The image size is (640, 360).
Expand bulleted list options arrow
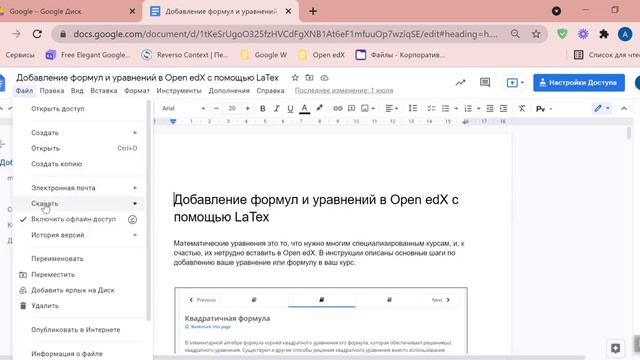click(456, 109)
